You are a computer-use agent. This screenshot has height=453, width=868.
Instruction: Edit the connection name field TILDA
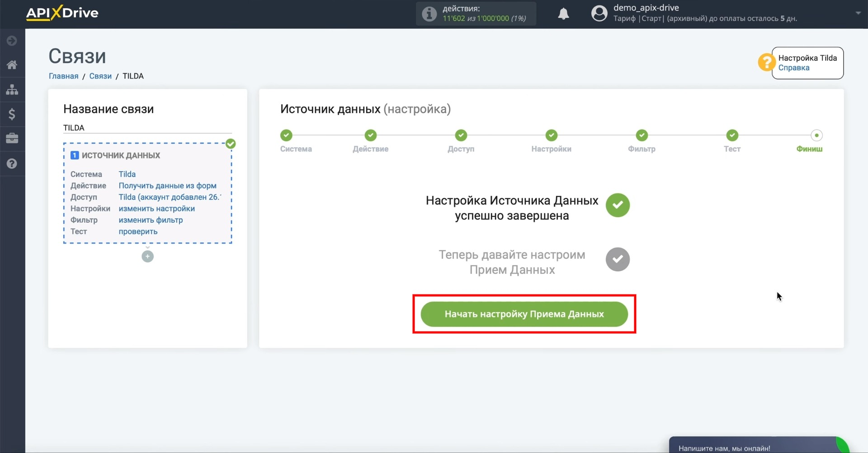147,128
